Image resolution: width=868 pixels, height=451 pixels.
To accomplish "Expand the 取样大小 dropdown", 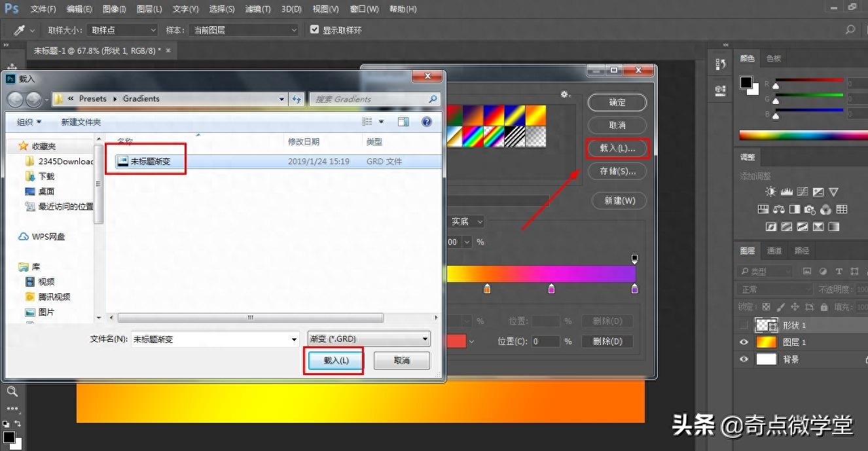I will (x=122, y=30).
